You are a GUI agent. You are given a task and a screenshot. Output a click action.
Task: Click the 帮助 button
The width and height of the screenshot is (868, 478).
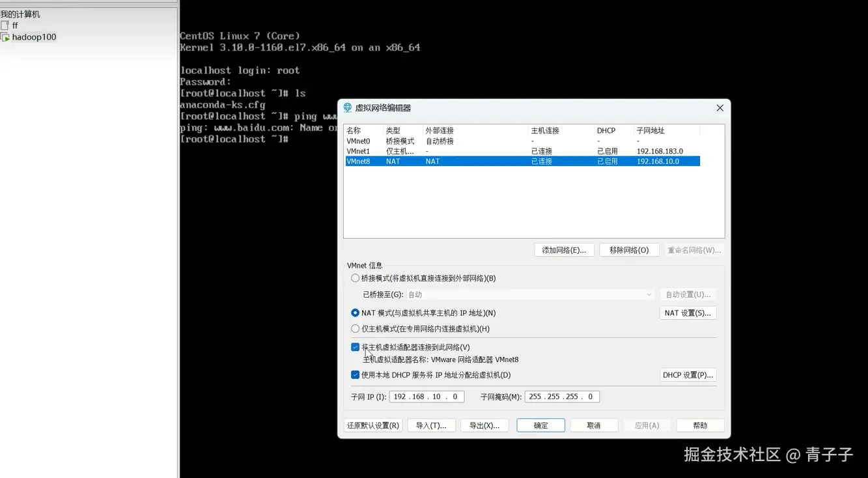(700, 425)
